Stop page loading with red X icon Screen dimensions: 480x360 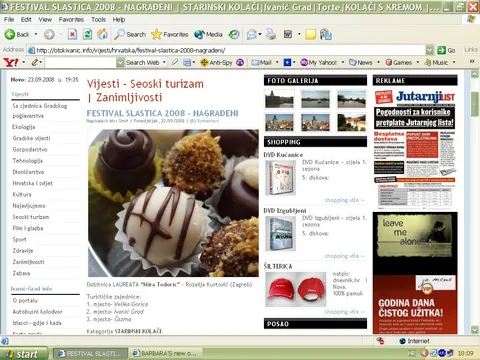click(x=72, y=34)
